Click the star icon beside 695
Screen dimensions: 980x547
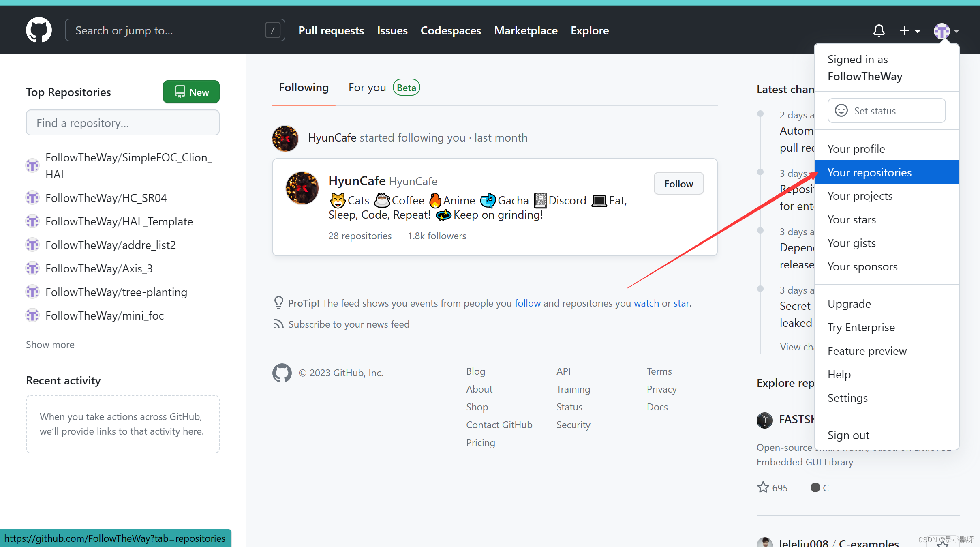coord(763,487)
